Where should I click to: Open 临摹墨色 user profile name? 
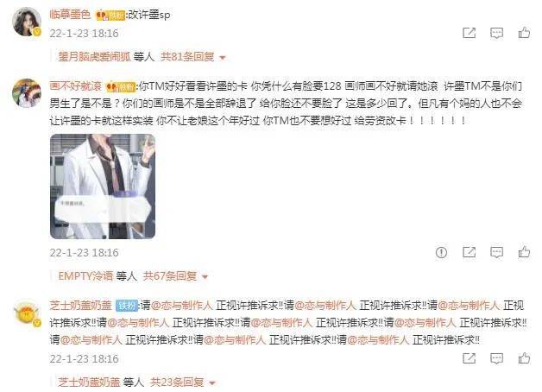[x=70, y=15]
